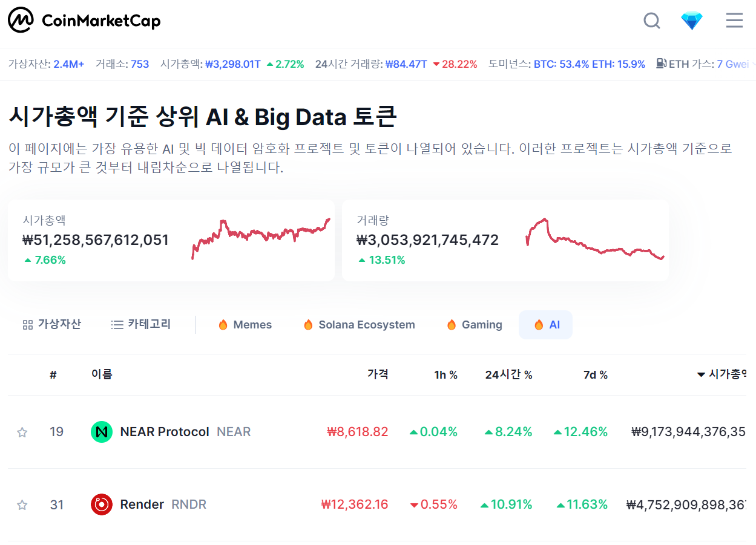The height and width of the screenshot is (545, 756).
Task: Favorite Render with its star toggle
Action: pyautogui.click(x=22, y=504)
